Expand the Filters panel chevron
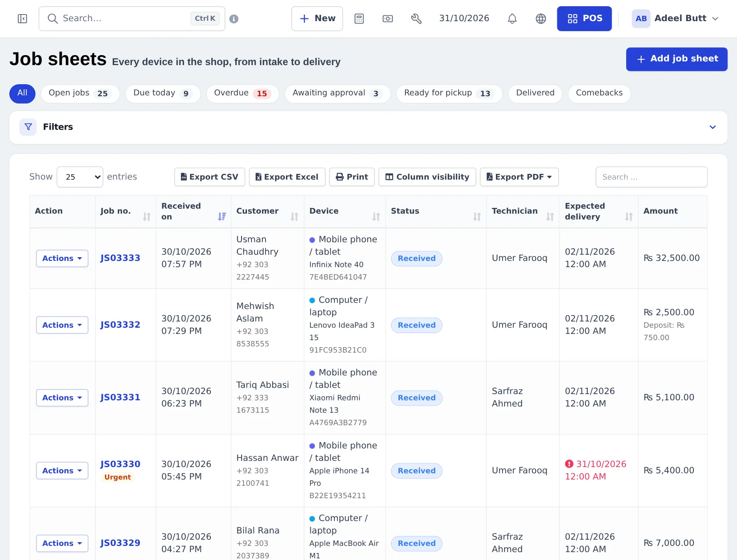This screenshot has height=560, width=737. tap(713, 127)
